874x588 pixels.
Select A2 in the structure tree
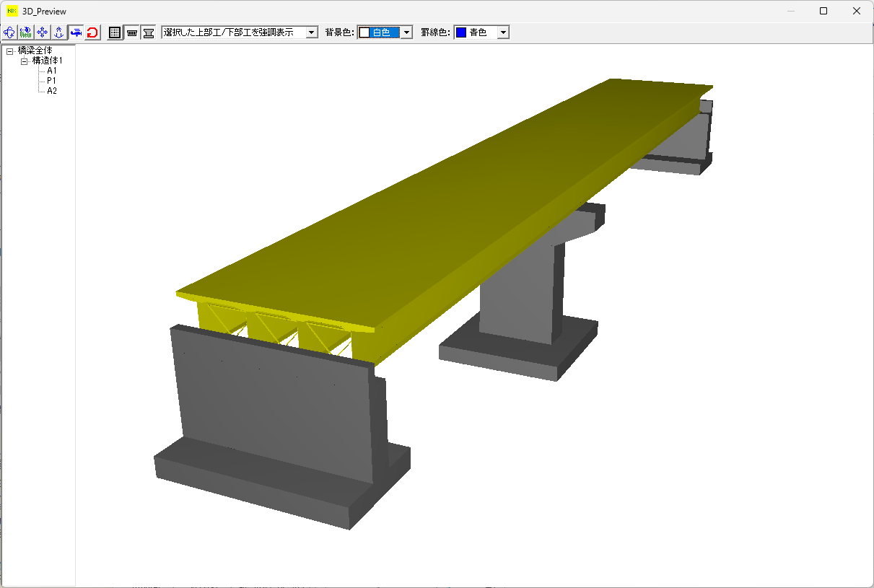[x=52, y=91]
